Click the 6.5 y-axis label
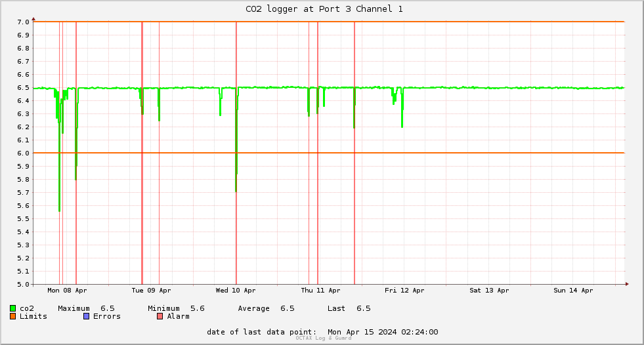This screenshot has width=644, height=345. click(x=23, y=88)
